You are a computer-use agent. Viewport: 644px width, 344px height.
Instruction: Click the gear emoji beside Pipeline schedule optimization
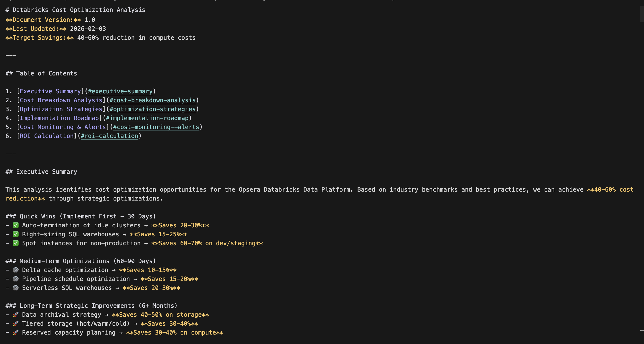tap(15, 279)
